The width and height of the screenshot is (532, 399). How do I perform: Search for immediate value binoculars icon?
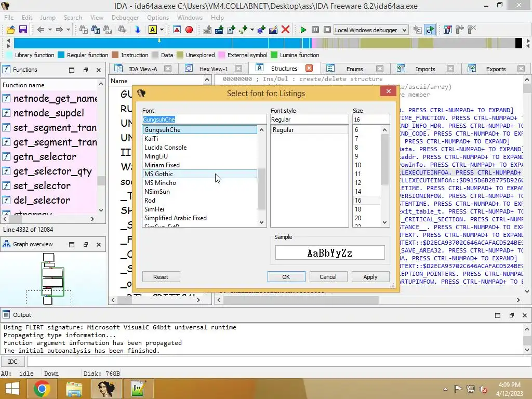click(x=84, y=30)
